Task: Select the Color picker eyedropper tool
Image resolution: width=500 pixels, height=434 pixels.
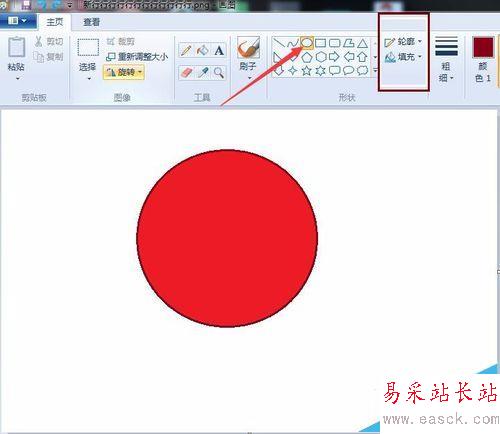Action: click(203, 72)
